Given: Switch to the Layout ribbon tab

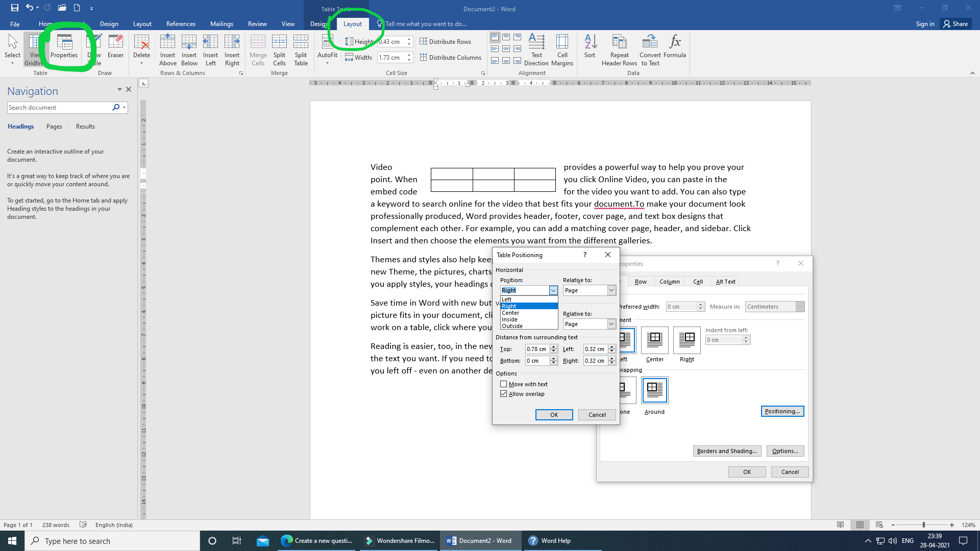Looking at the screenshot, I should pos(352,23).
